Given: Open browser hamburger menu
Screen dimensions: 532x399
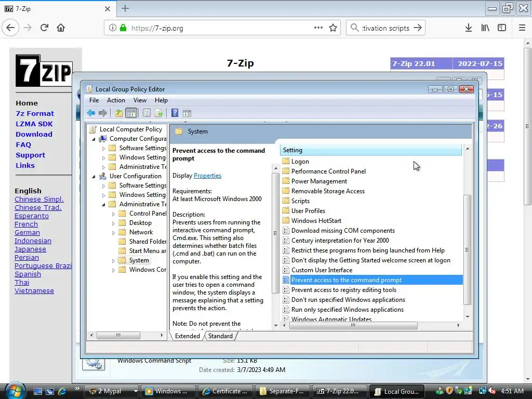Looking at the screenshot, I should (x=522, y=28).
